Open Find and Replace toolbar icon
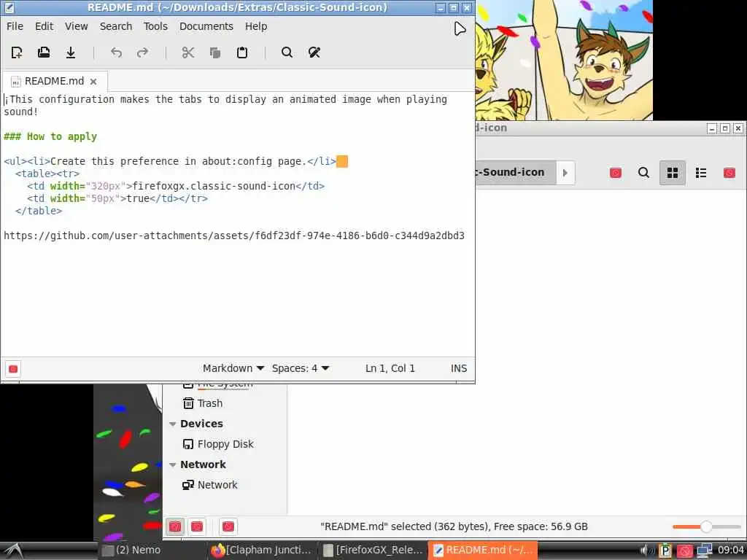This screenshot has width=747, height=560. point(314,52)
